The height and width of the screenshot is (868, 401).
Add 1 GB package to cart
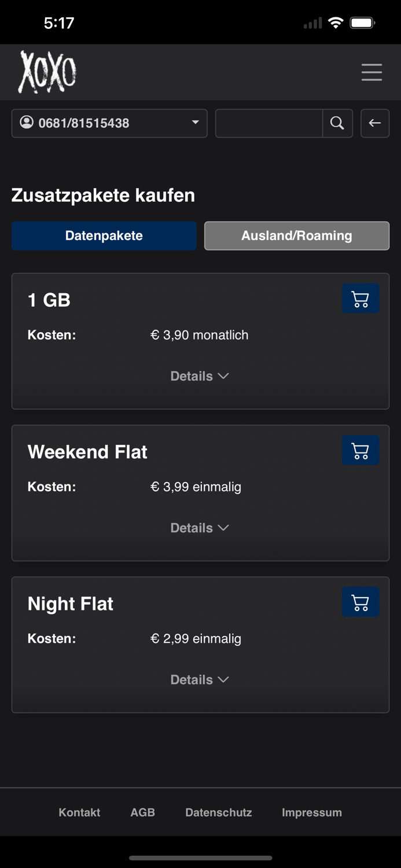(360, 299)
